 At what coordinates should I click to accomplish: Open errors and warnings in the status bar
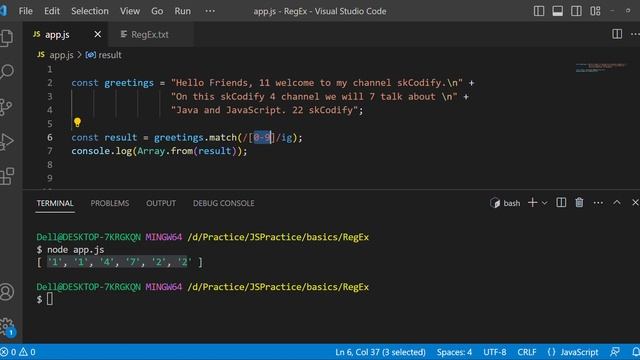pos(18,352)
